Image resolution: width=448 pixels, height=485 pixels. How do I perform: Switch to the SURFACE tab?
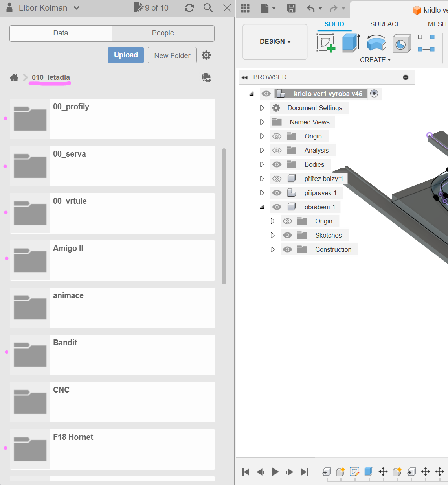(x=385, y=24)
